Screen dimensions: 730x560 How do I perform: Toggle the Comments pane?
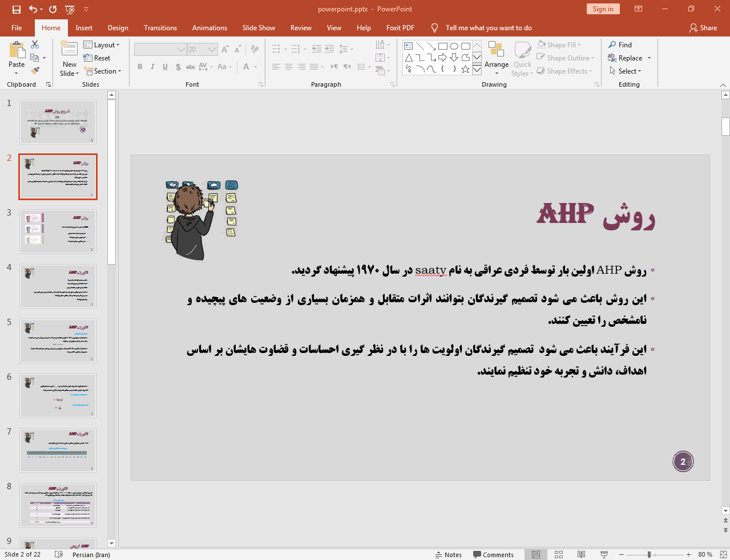(x=493, y=554)
